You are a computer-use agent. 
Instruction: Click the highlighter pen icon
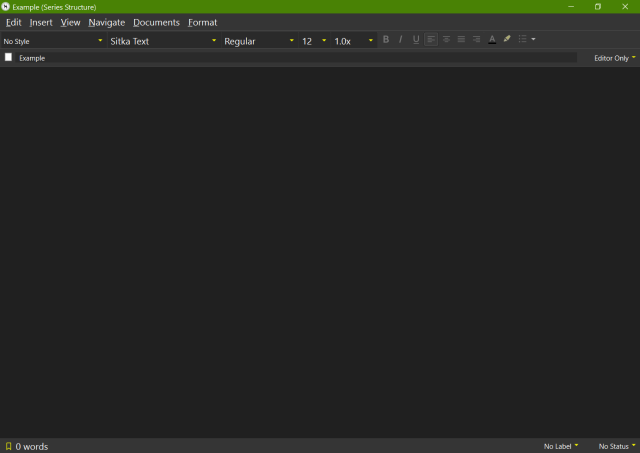(x=507, y=40)
